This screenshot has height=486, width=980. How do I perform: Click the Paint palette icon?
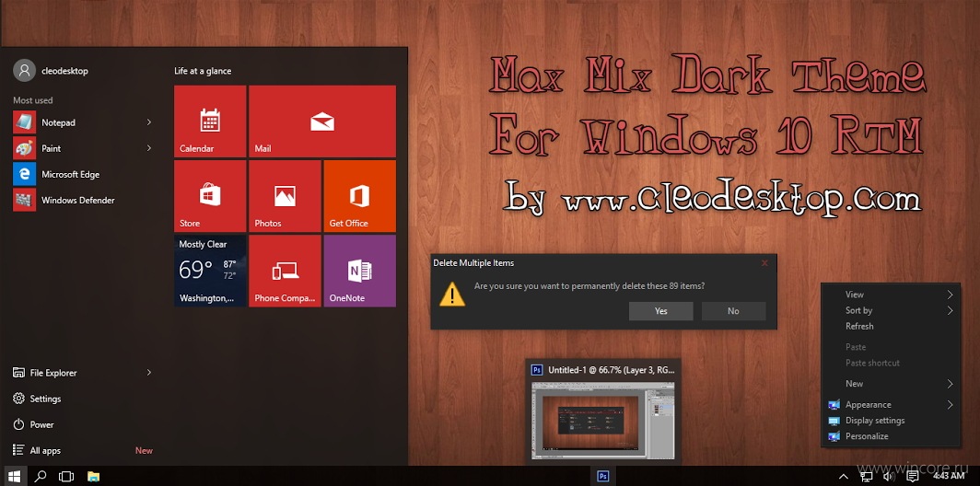[x=24, y=149]
